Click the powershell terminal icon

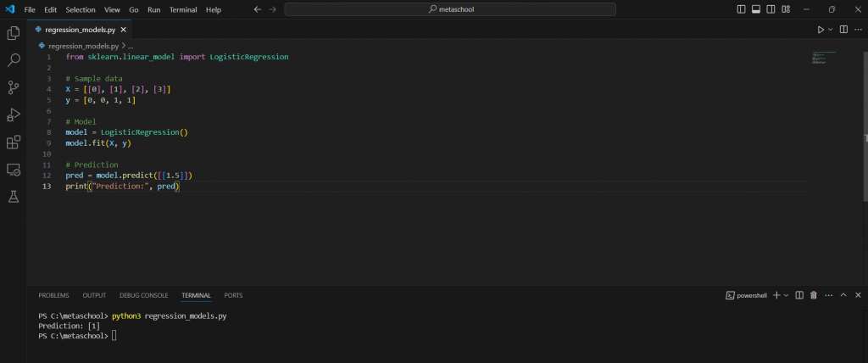730,295
